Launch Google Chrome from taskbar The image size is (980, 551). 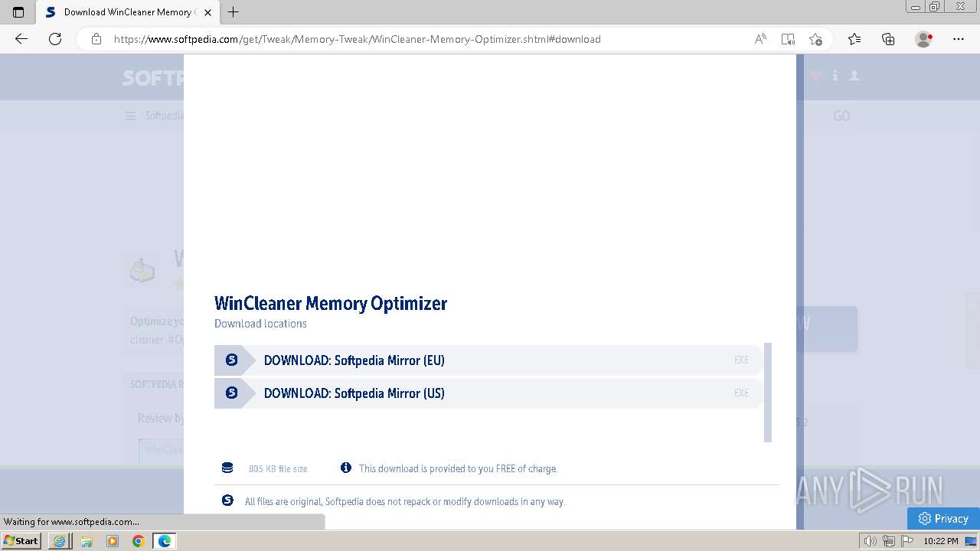(139, 541)
